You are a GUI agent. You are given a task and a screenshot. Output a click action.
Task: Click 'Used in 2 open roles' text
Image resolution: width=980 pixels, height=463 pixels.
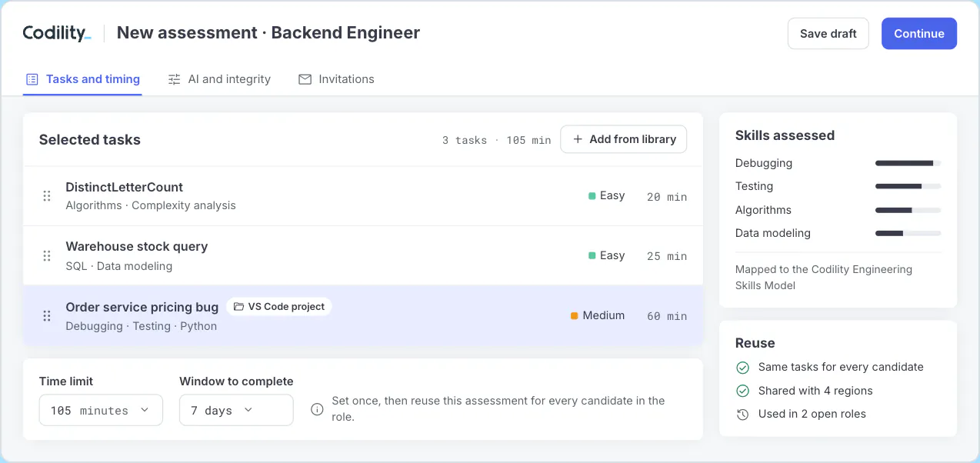tap(812, 414)
